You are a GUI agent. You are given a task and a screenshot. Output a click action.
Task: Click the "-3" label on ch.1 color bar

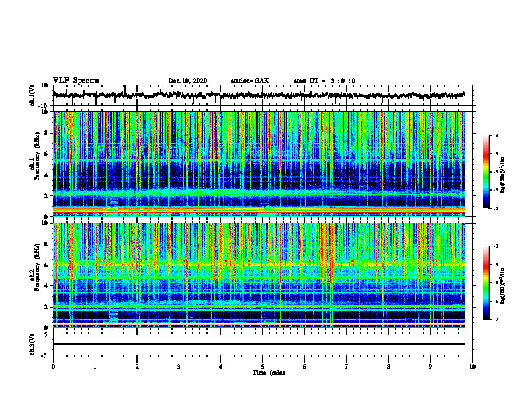coord(495,135)
